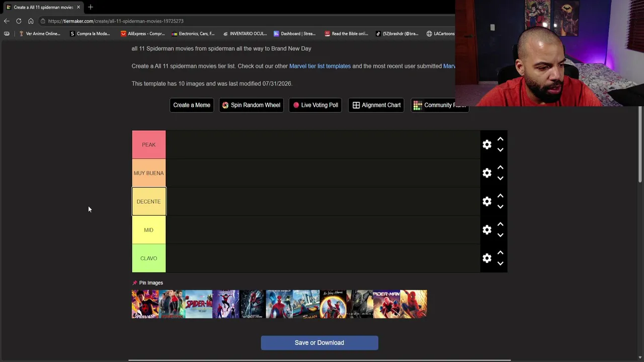The image size is (644, 362).
Task: Click Pin Images
Action: pyautogui.click(x=147, y=283)
